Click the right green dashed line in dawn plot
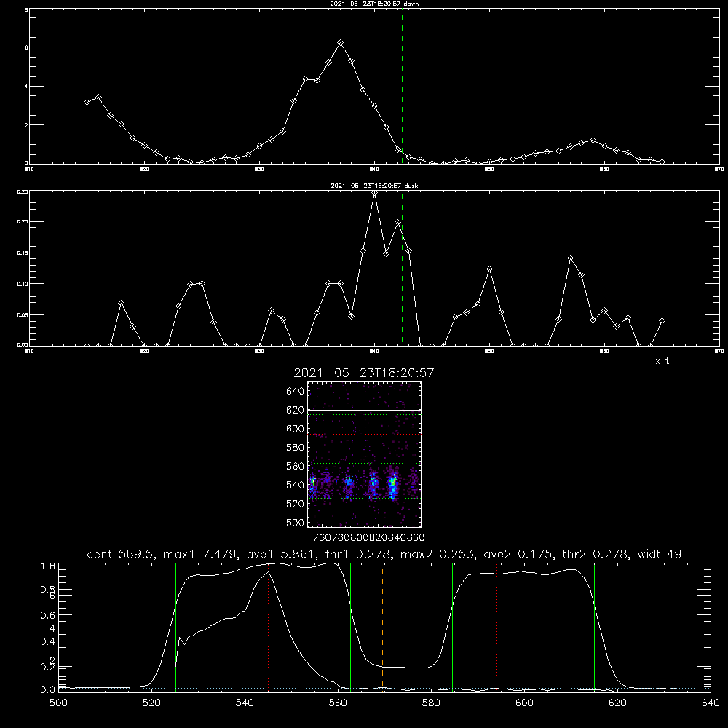Image resolution: width=728 pixels, height=728 pixels. coord(402,87)
